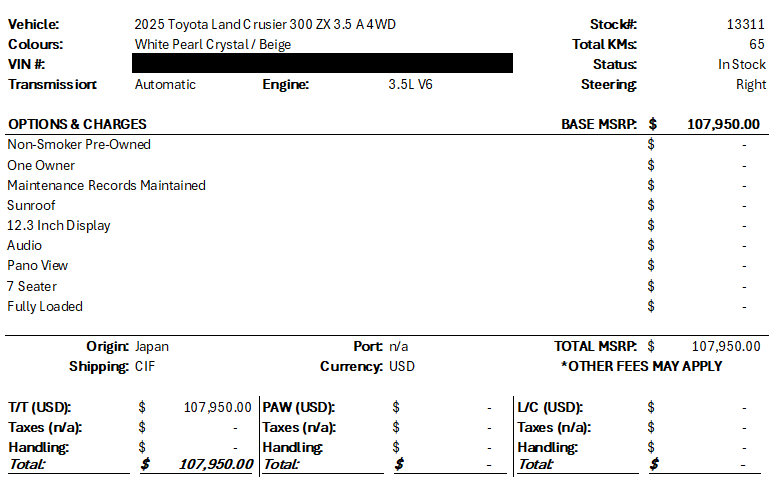Select the Pano View option row
Image resolution: width=780 pixels, height=494 pixels.
click(x=37, y=265)
